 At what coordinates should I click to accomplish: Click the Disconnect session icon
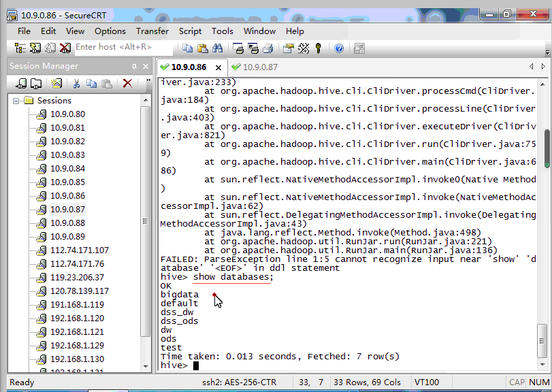tap(65, 48)
